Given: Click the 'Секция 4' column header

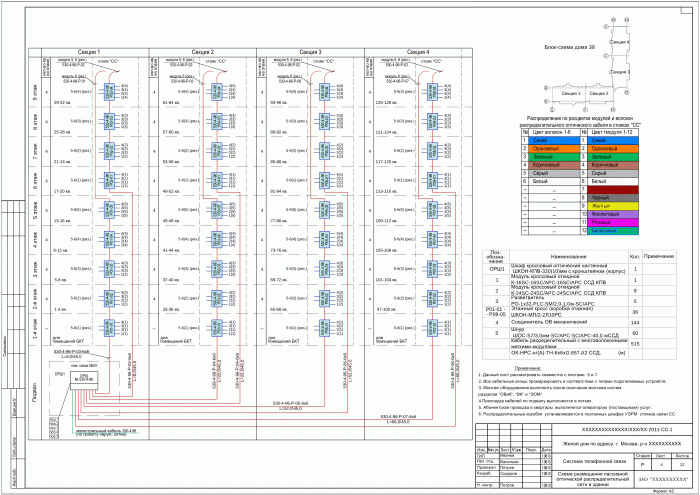Looking at the screenshot, I should click(x=418, y=52).
